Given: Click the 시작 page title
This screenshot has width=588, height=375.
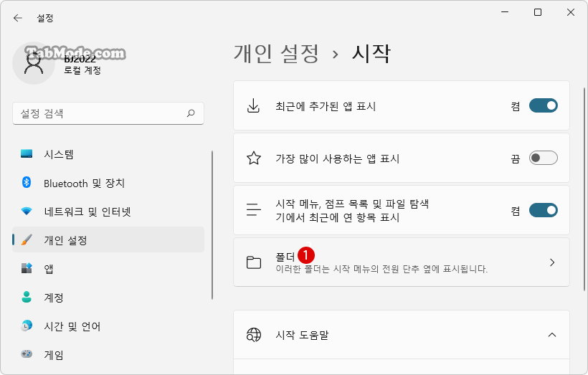Looking at the screenshot, I should pos(371,53).
